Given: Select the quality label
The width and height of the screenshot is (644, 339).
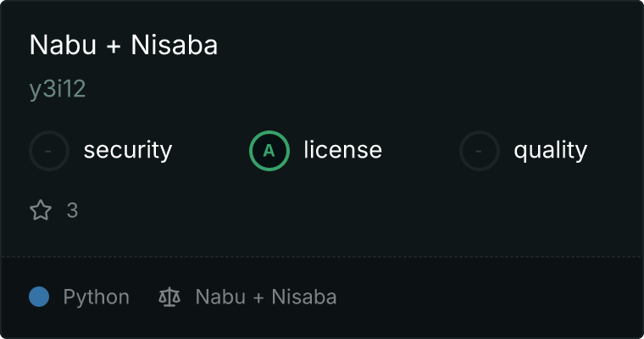Looking at the screenshot, I should pos(551,151).
